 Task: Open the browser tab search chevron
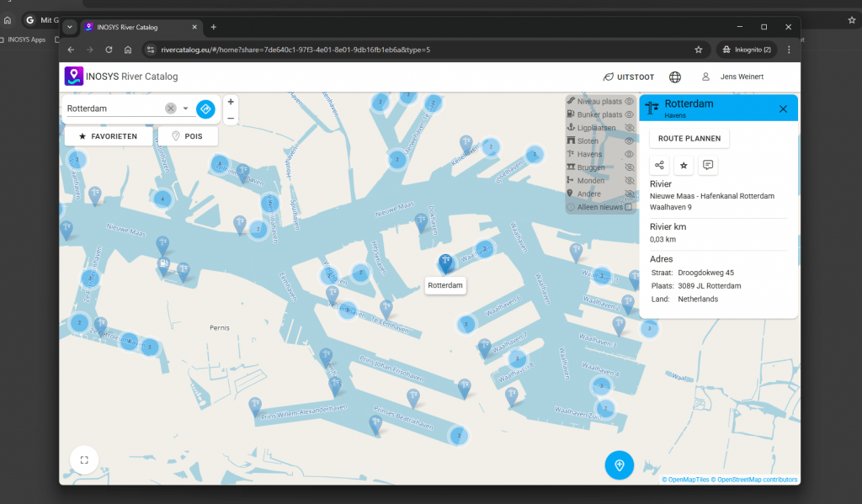click(70, 27)
